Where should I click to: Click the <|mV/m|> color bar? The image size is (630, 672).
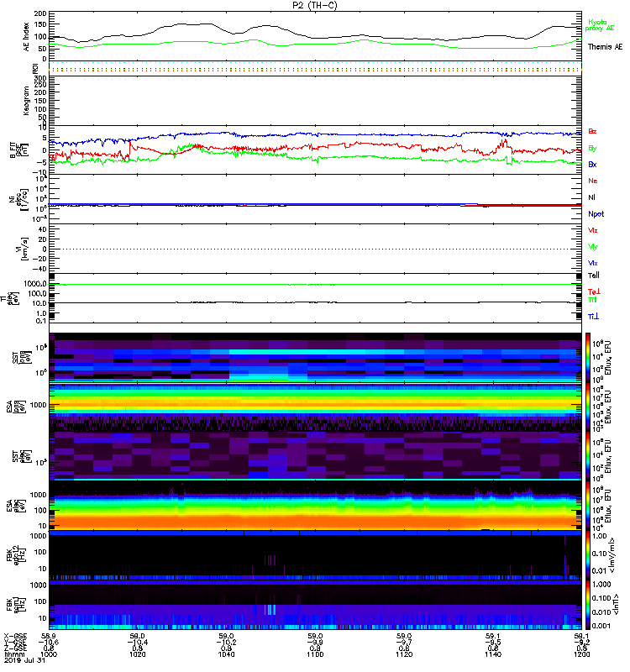click(x=588, y=555)
